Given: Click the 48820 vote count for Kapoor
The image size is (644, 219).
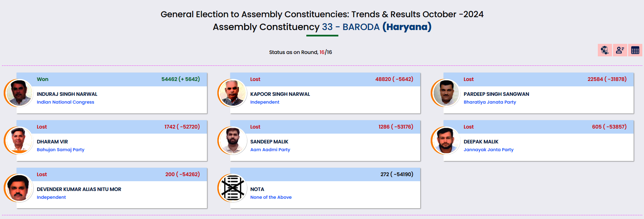Looking at the screenshot, I should pyautogui.click(x=383, y=79).
